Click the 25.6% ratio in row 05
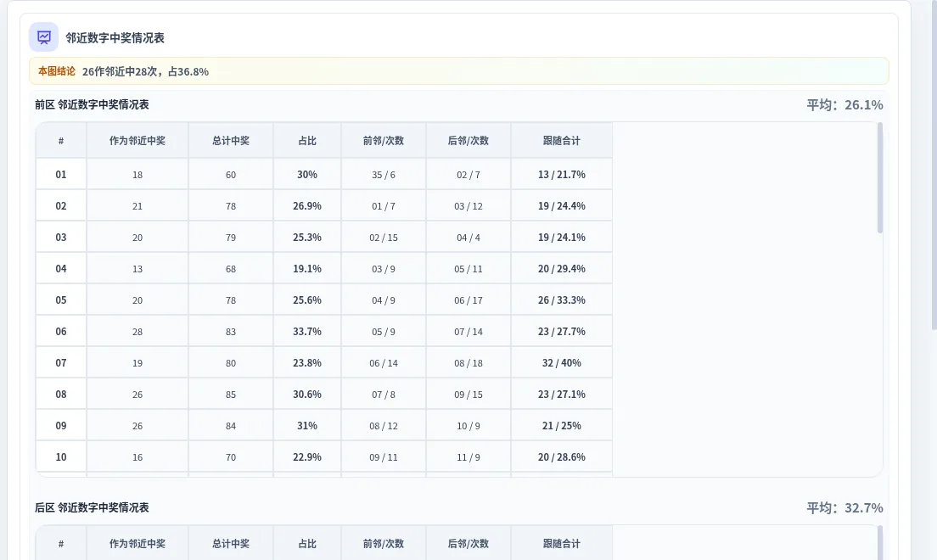Viewport: 937px width, 560px height. pos(307,300)
